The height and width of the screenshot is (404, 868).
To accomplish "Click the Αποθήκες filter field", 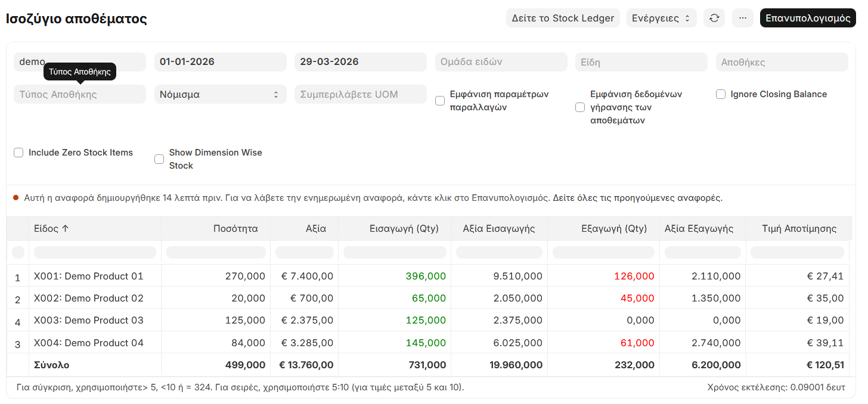I will pos(782,62).
